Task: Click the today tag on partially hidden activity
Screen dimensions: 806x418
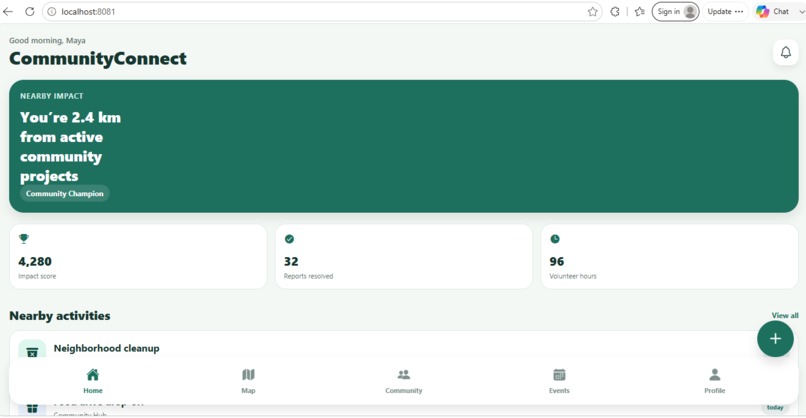Action: click(x=775, y=407)
